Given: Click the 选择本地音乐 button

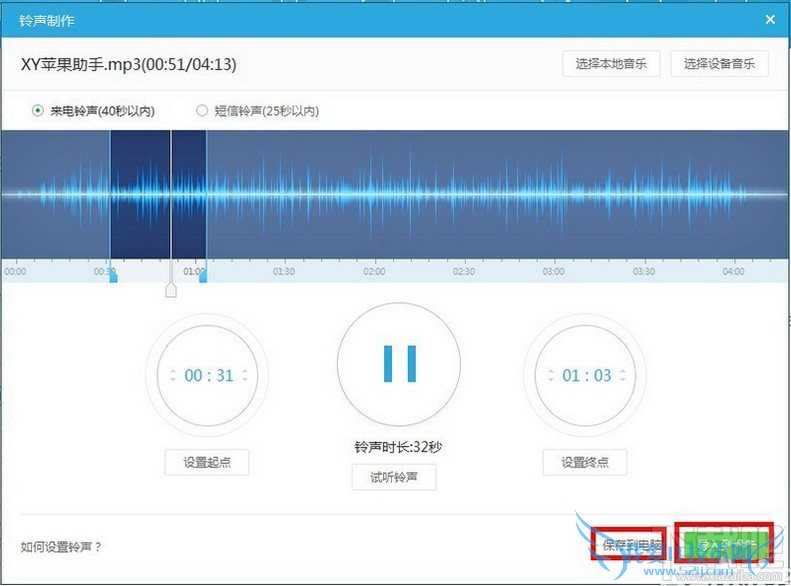Looking at the screenshot, I should [x=611, y=64].
